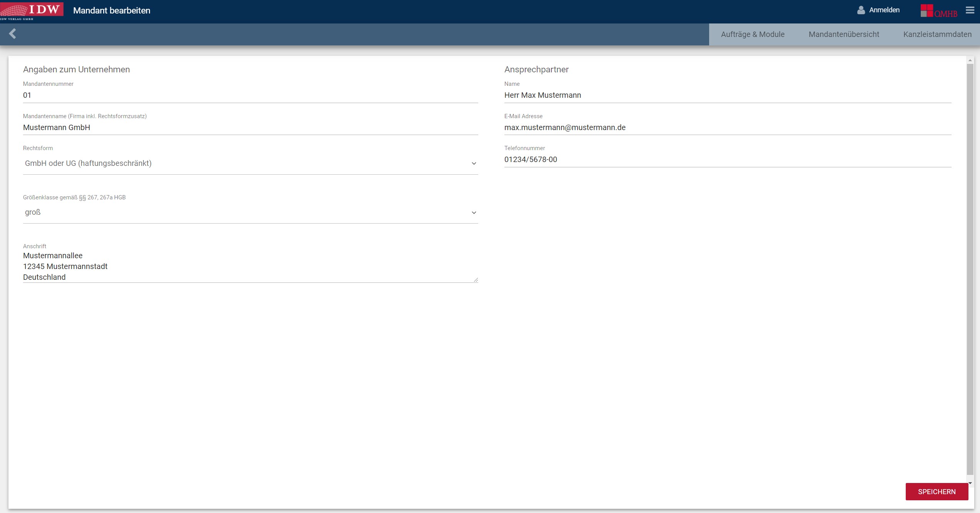980x513 pixels.
Task: Select the Telefonnummer input field
Action: pos(727,160)
